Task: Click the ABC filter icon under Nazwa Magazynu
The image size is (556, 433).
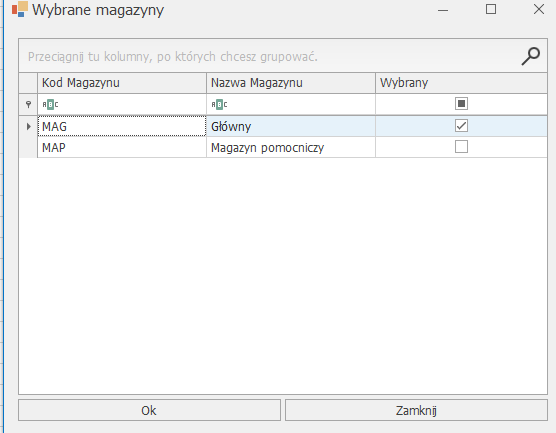Action: click(219, 105)
